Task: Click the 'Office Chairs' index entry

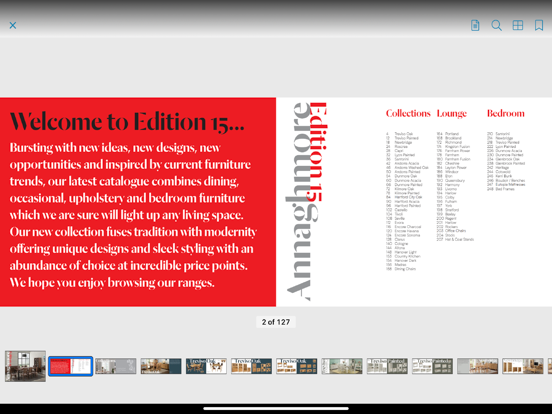Action: pos(456,231)
